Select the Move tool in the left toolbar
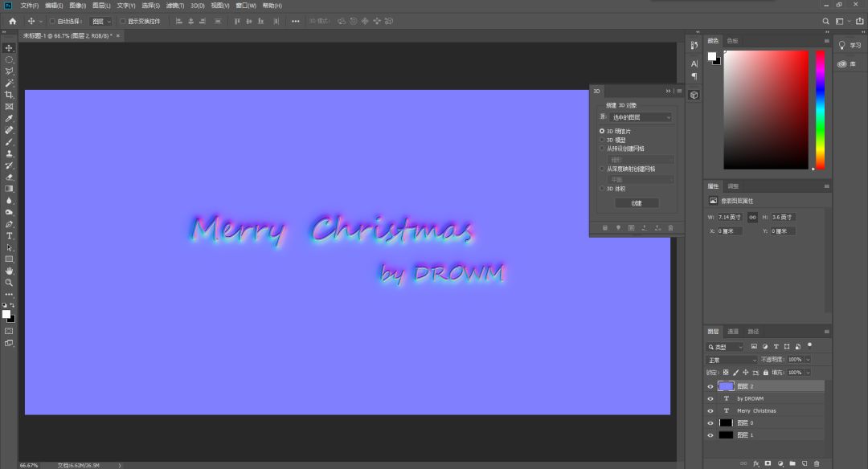The height and width of the screenshot is (469, 868). coord(9,48)
